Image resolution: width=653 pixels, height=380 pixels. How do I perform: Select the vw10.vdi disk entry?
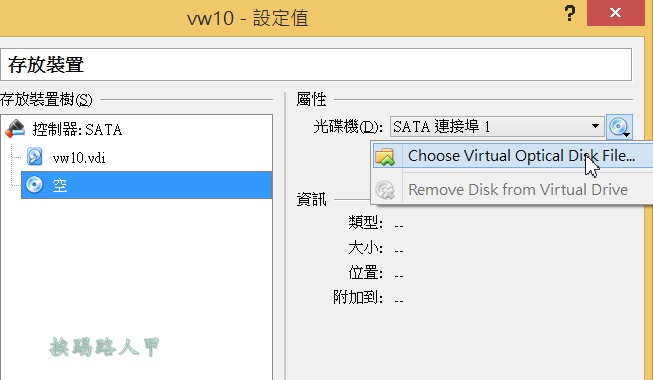[79, 158]
